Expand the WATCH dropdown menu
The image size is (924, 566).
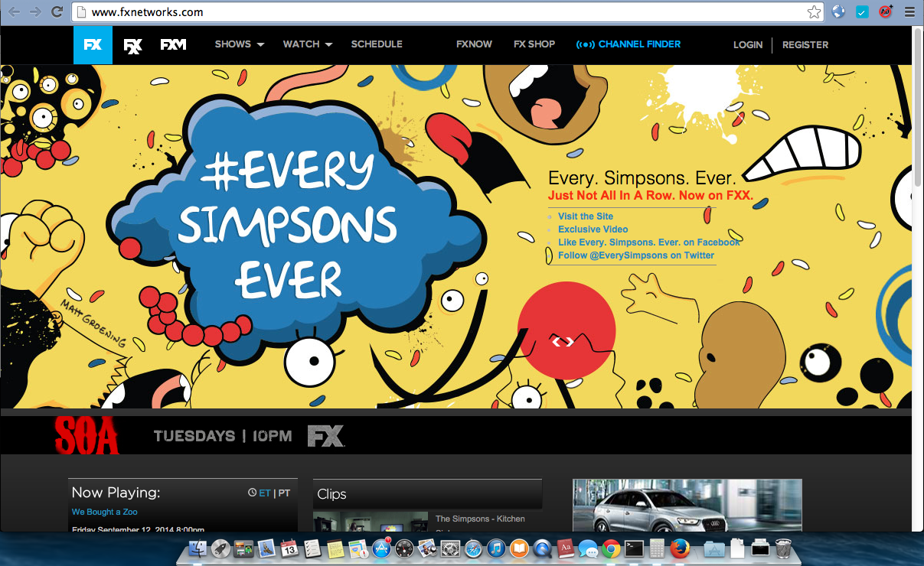coord(308,44)
